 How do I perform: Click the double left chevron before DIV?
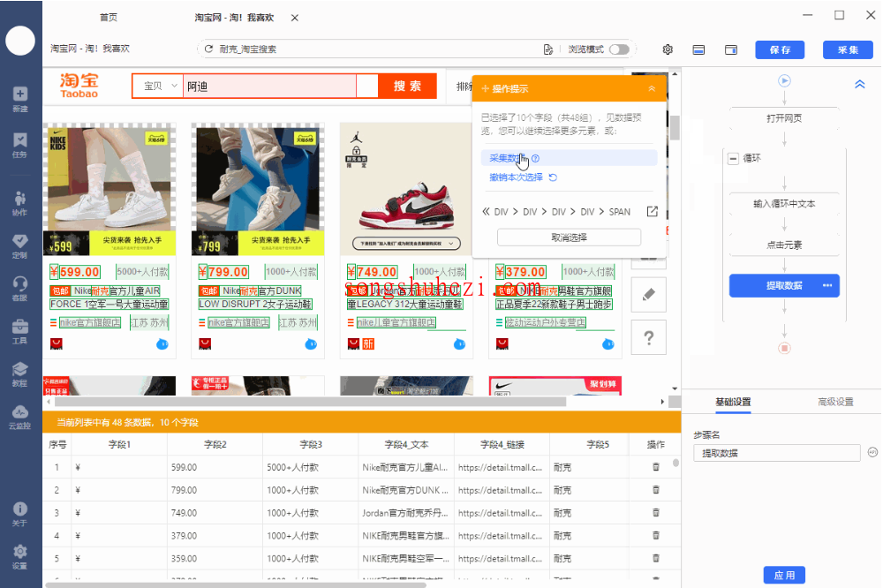pyautogui.click(x=486, y=212)
